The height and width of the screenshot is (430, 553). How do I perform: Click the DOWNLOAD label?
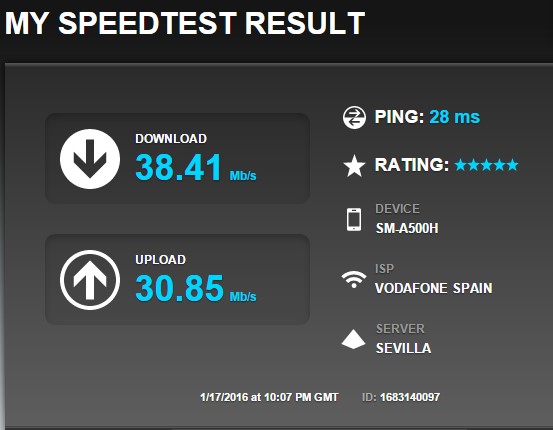[171, 139]
